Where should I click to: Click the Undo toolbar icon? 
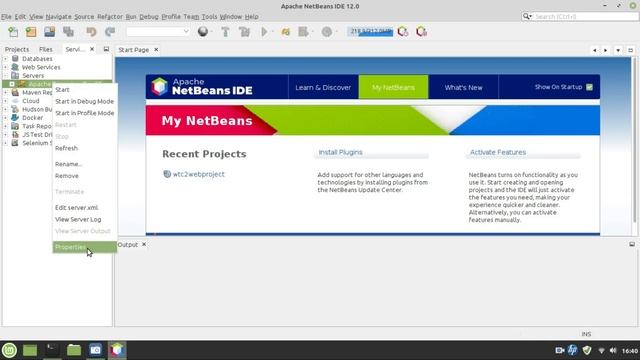coord(91,31)
